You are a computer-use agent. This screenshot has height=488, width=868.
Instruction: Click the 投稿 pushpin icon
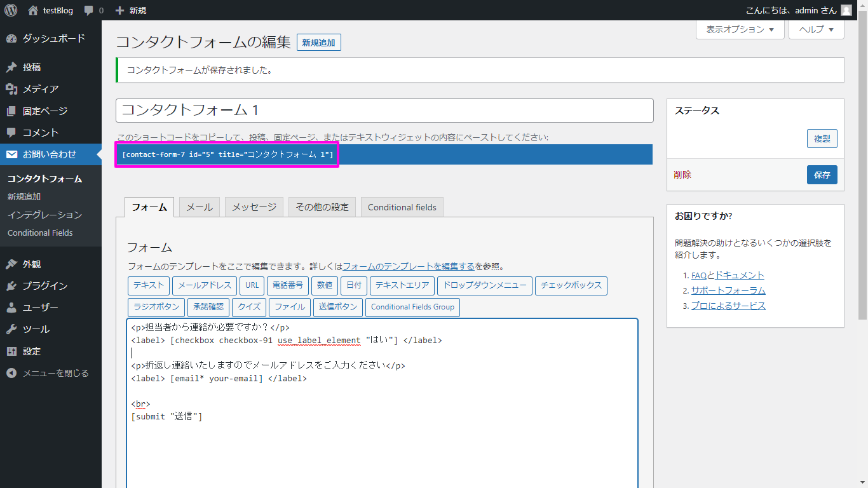point(11,67)
